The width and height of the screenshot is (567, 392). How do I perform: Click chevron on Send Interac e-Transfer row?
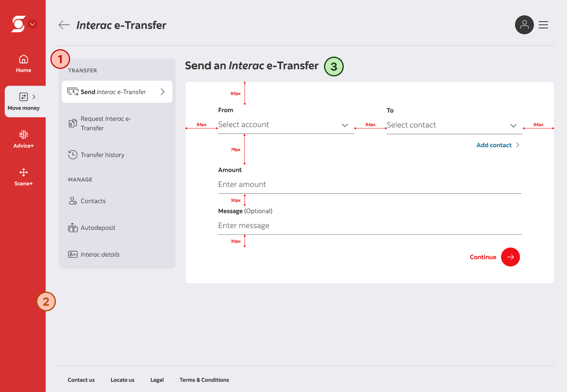(x=163, y=92)
